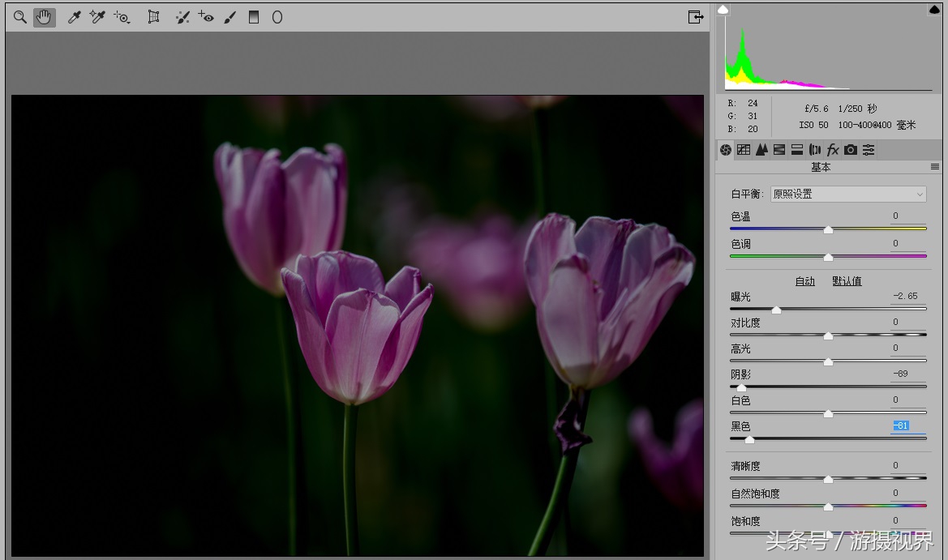Select the White Balance eyedropper tool
The image size is (948, 560).
coord(74,17)
